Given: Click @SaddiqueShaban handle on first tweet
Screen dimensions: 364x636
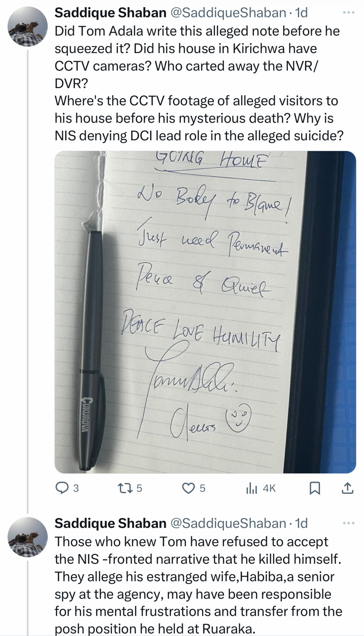Looking at the screenshot, I should click(x=228, y=13).
